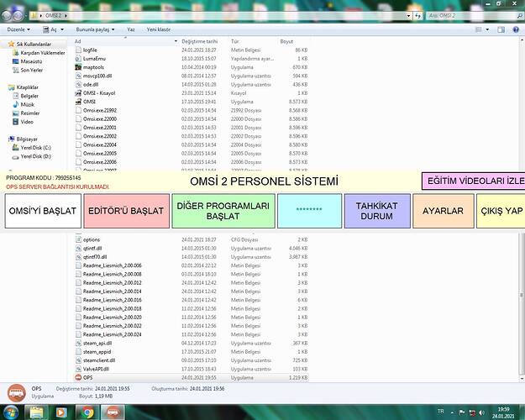Open the Düzenle menu dropdown

click(x=18, y=29)
